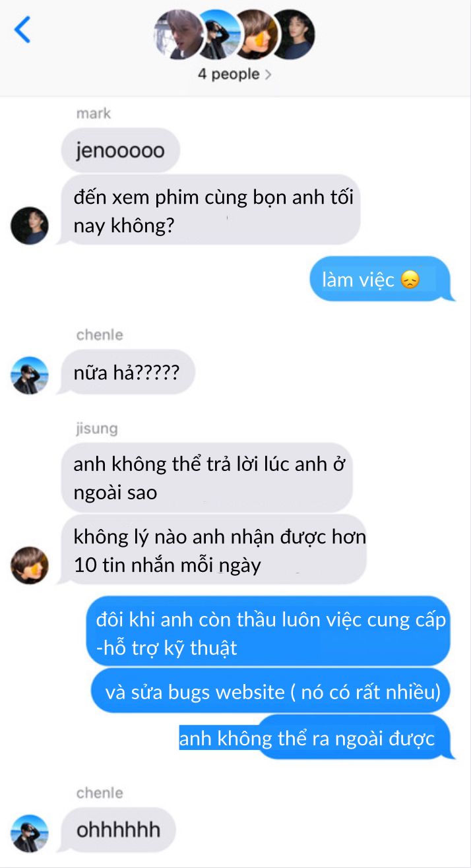The width and height of the screenshot is (471, 868).
Task: Select the "hỗ trợ kỹ thuật" blue bubble
Action: (x=268, y=633)
